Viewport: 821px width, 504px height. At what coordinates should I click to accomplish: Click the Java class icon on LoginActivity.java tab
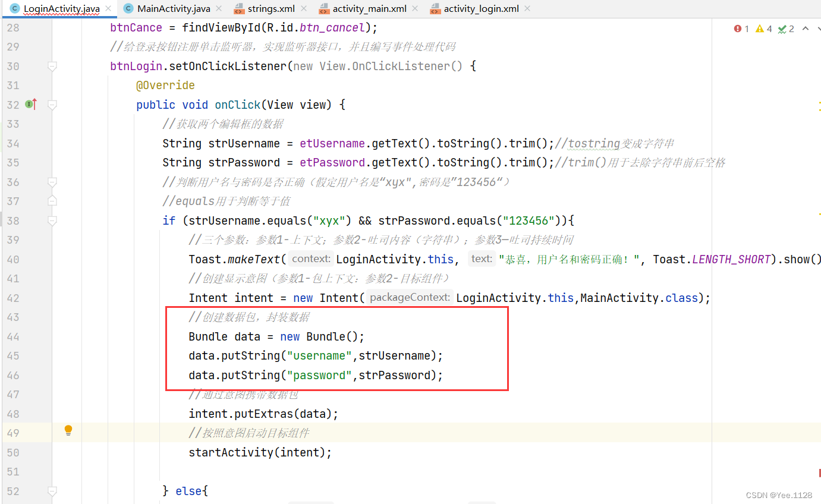click(15, 9)
